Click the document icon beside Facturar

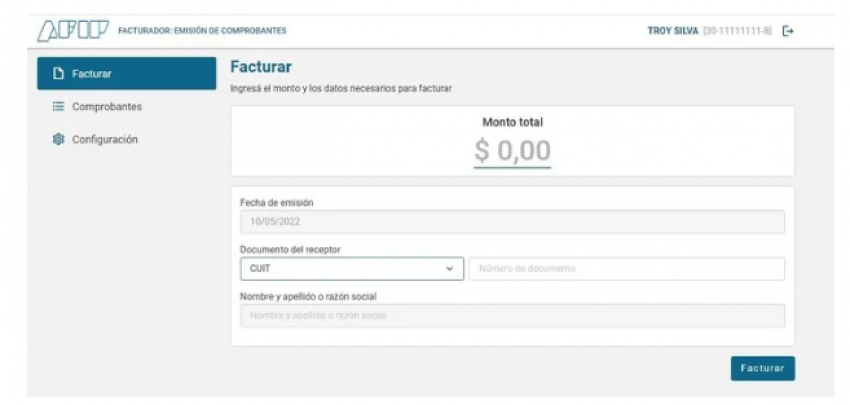tap(58, 74)
